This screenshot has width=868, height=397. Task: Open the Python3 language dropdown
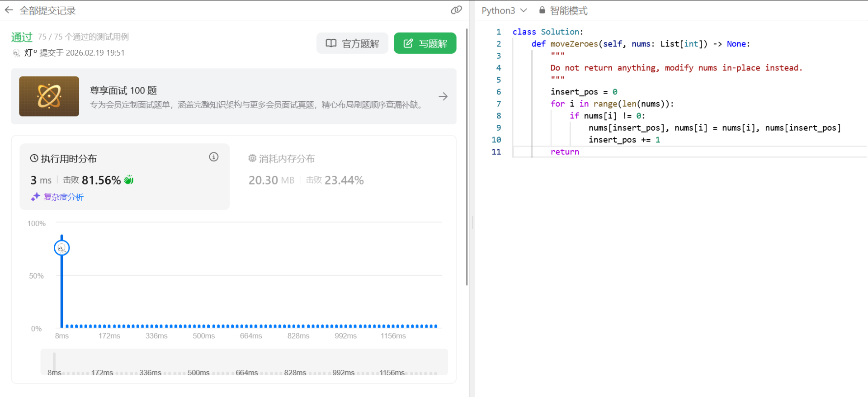(x=504, y=10)
